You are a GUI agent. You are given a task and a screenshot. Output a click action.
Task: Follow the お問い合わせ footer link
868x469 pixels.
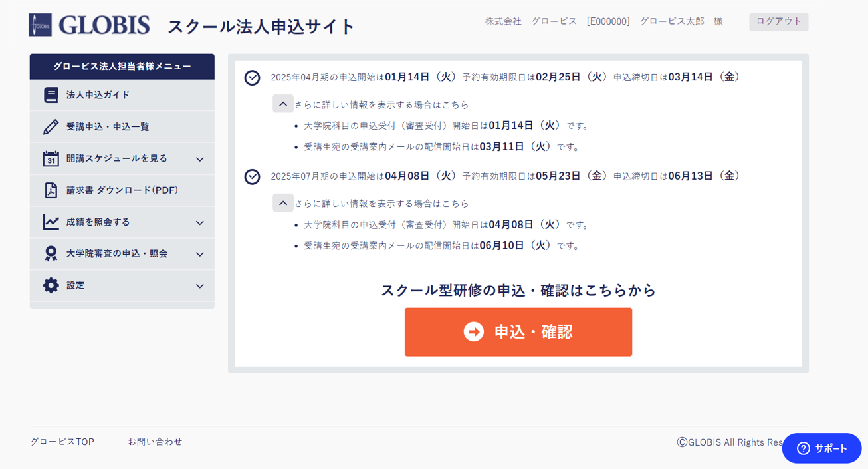tap(155, 442)
